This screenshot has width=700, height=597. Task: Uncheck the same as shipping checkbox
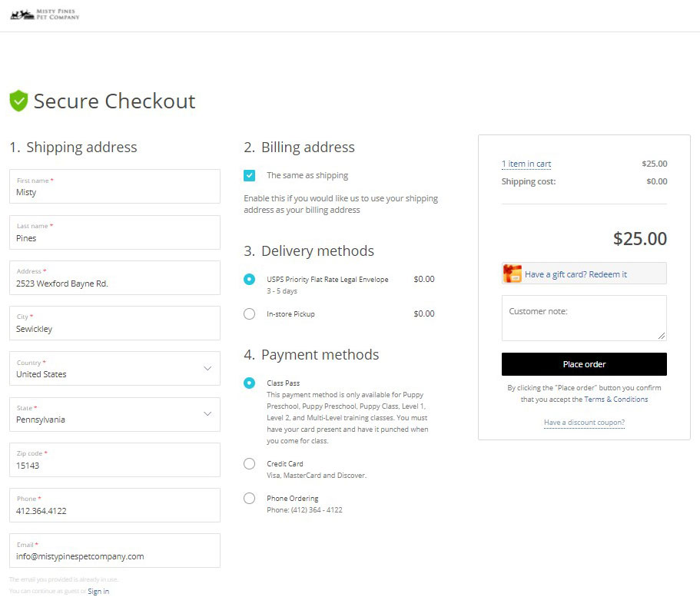pos(250,175)
